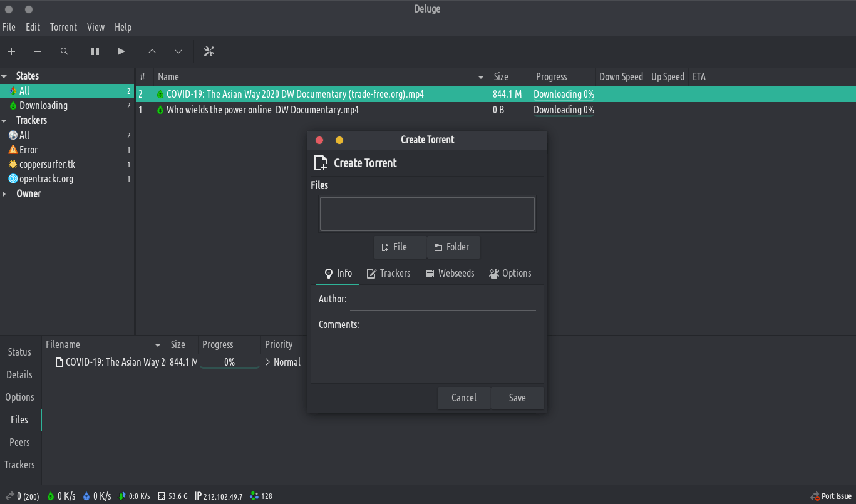Sort by the Size column header

click(x=511, y=77)
